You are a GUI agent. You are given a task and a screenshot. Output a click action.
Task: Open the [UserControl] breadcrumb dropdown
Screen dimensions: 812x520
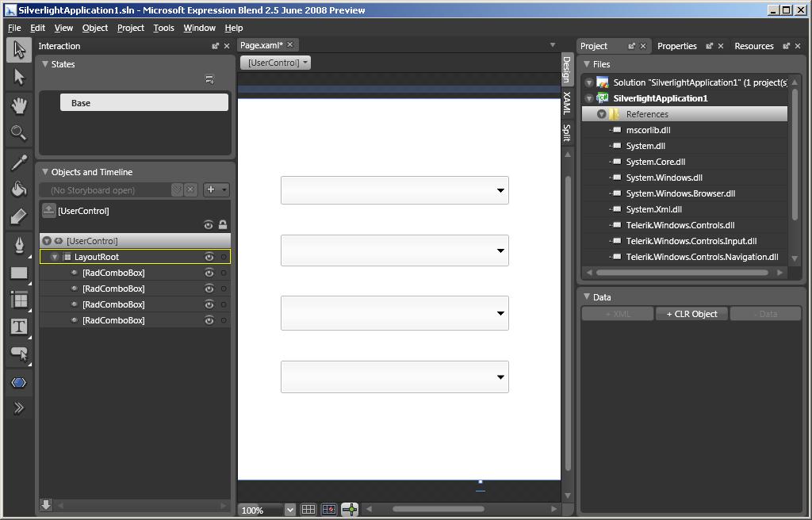275,63
